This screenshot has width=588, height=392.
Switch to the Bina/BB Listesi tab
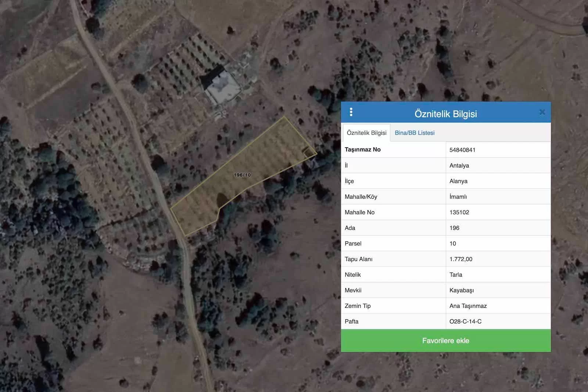pos(415,133)
